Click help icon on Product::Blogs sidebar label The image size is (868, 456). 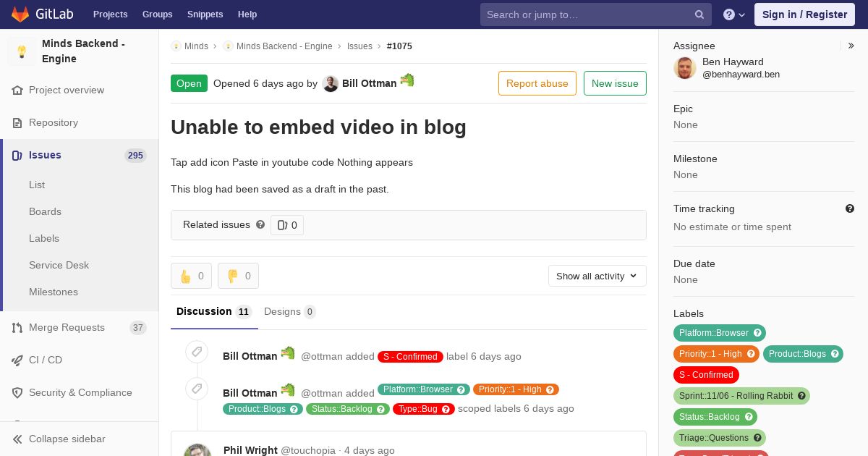coord(835,354)
